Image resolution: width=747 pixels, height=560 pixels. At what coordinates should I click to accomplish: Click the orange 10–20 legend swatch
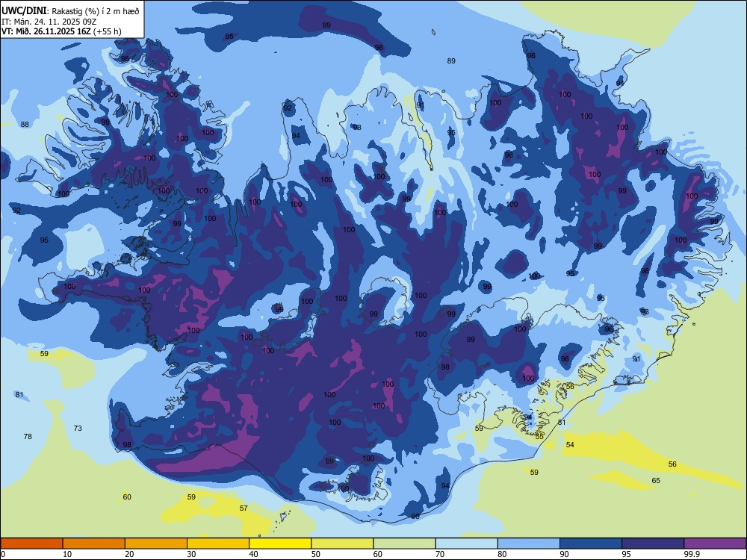[x=94, y=544]
